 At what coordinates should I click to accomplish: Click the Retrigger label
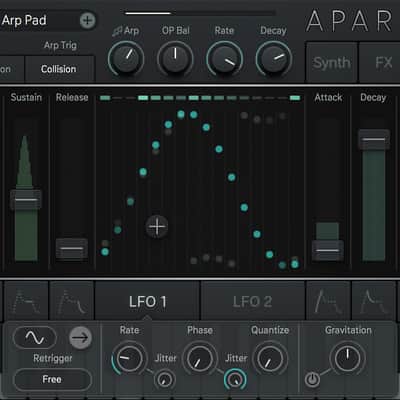coord(53,358)
